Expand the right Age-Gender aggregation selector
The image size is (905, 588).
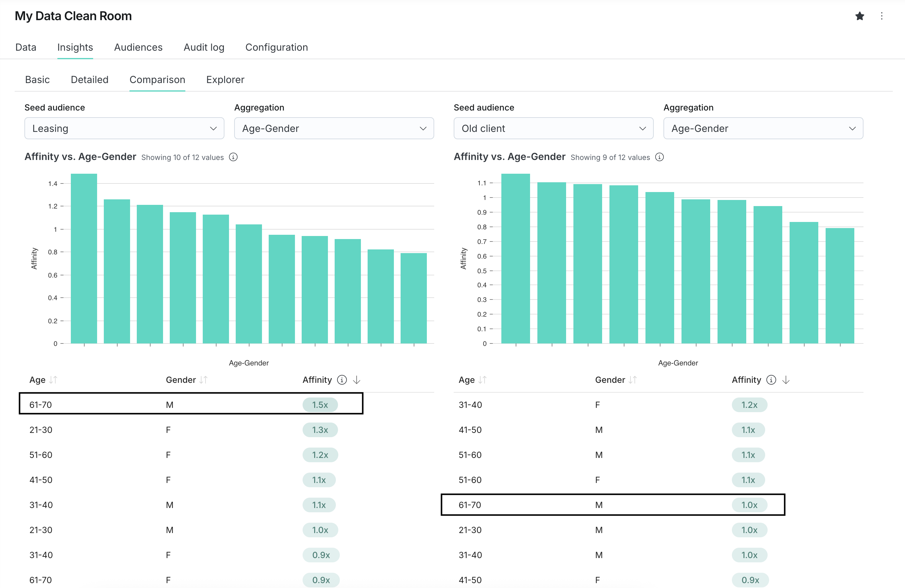pyautogui.click(x=763, y=128)
